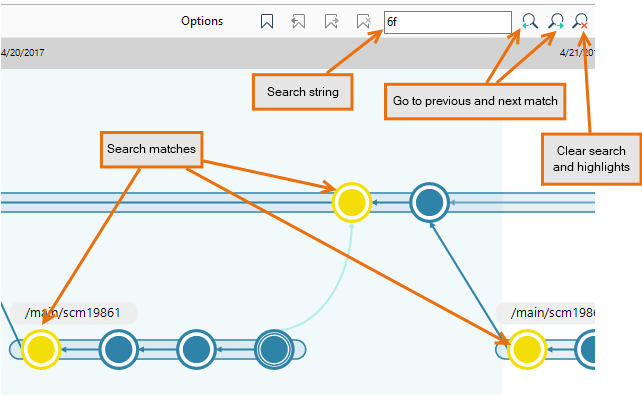642x396 pixels.
Task: Click the create bookmark icon
Action: tap(267, 21)
